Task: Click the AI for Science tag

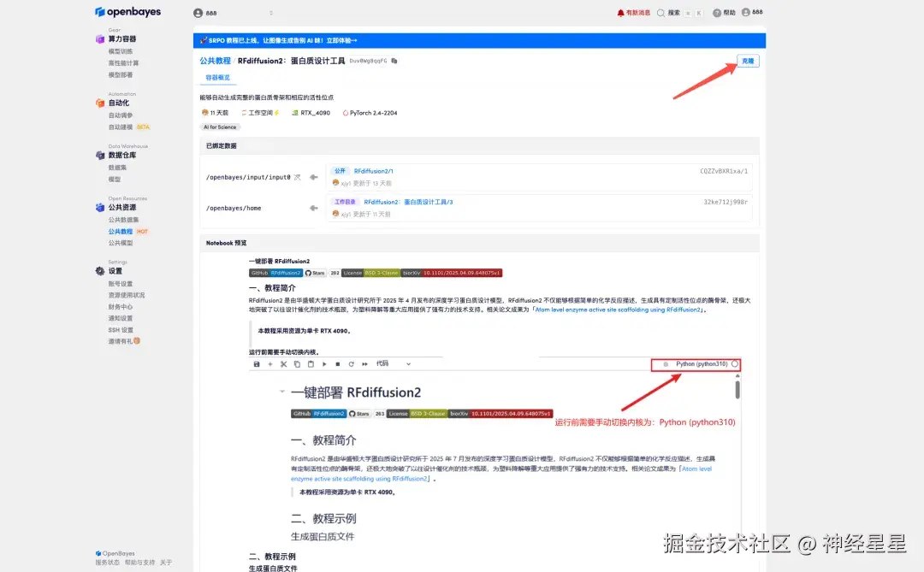Action: click(x=220, y=127)
